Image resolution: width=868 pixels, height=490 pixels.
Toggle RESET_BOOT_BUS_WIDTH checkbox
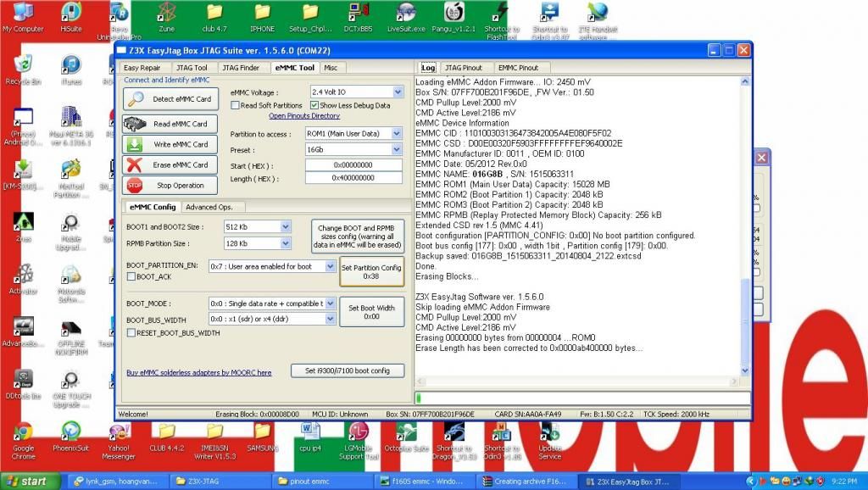131,333
